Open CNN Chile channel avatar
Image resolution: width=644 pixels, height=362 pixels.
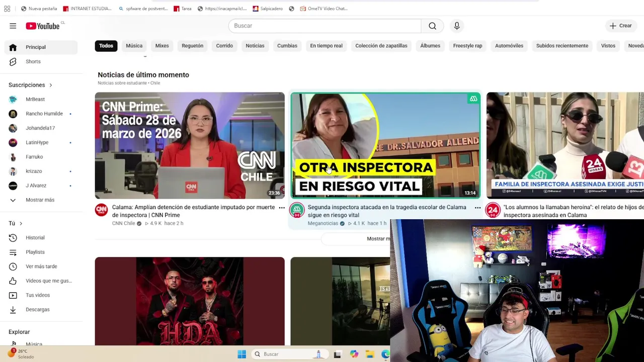[101, 210]
